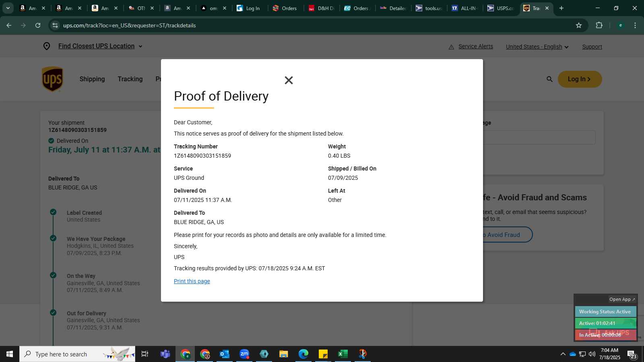Open a new browser tab
Viewport: 644px width, 362px height.
561,8
